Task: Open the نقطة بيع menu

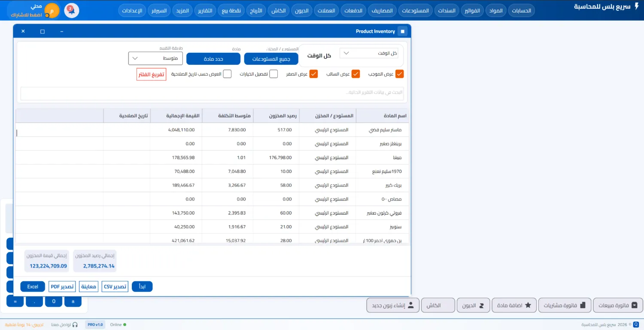Action: click(231, 10)
